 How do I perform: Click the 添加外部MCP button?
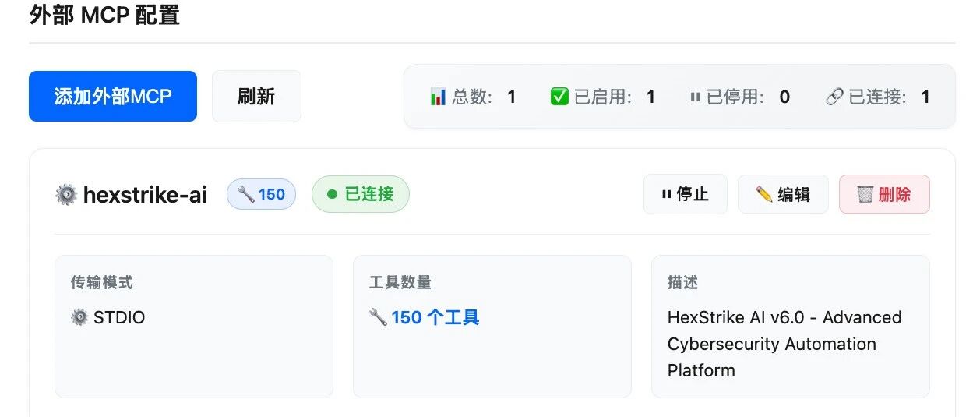(x=113, y=97)
